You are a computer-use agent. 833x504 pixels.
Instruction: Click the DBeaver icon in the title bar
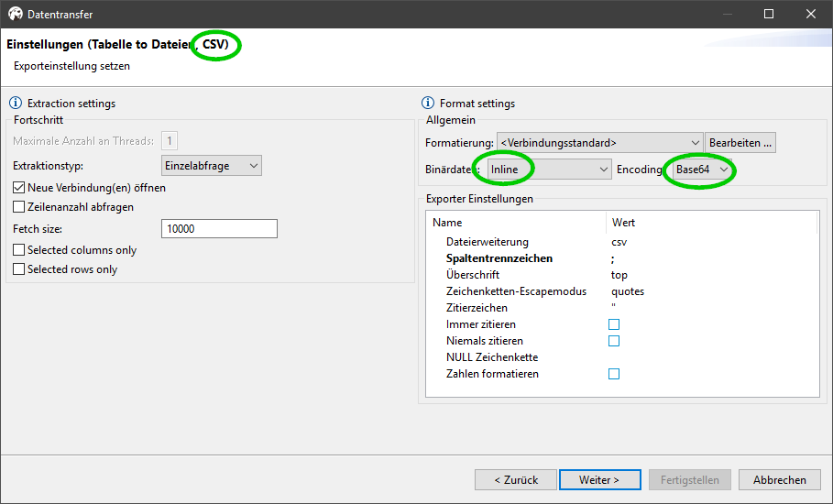pos(16,14)
